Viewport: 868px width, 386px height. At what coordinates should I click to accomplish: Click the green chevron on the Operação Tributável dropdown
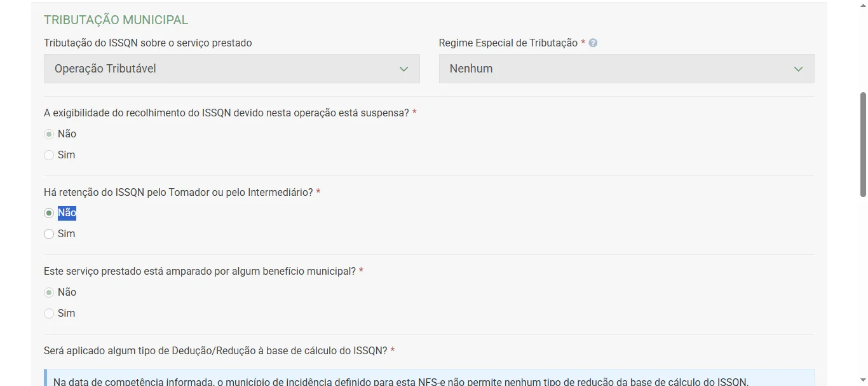point(403,68)
